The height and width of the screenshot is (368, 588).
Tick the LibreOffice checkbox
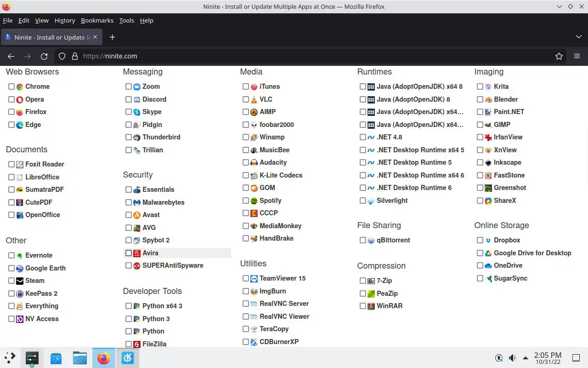coord(11,177)
